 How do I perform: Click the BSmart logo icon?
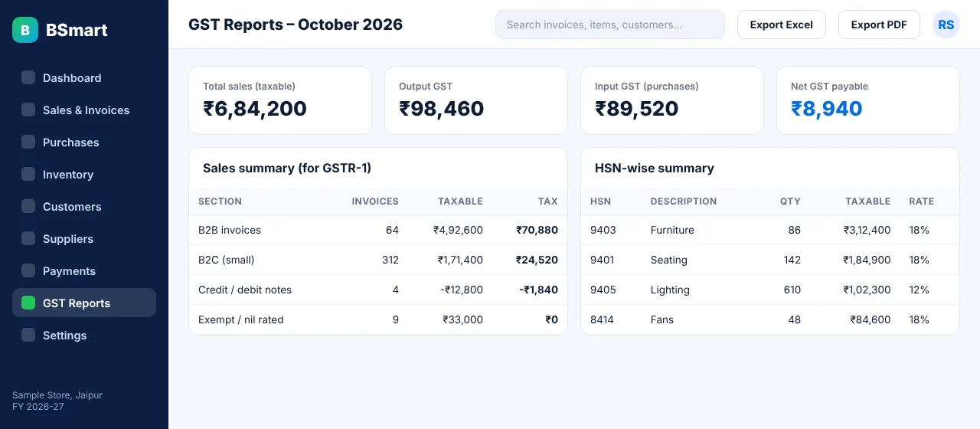(25, 30)
